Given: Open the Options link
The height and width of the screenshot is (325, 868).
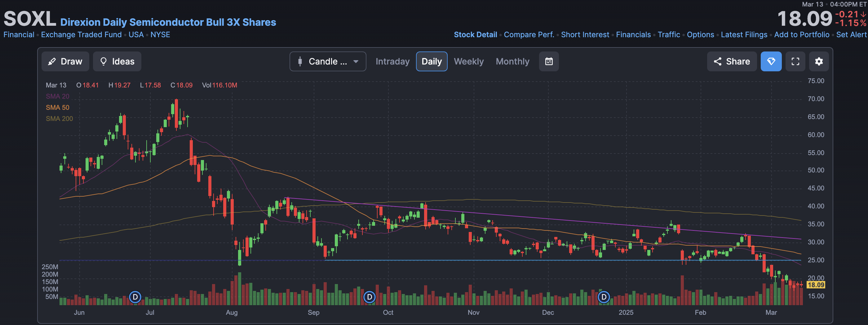Looking at the screenshot, I should (700, 35).
